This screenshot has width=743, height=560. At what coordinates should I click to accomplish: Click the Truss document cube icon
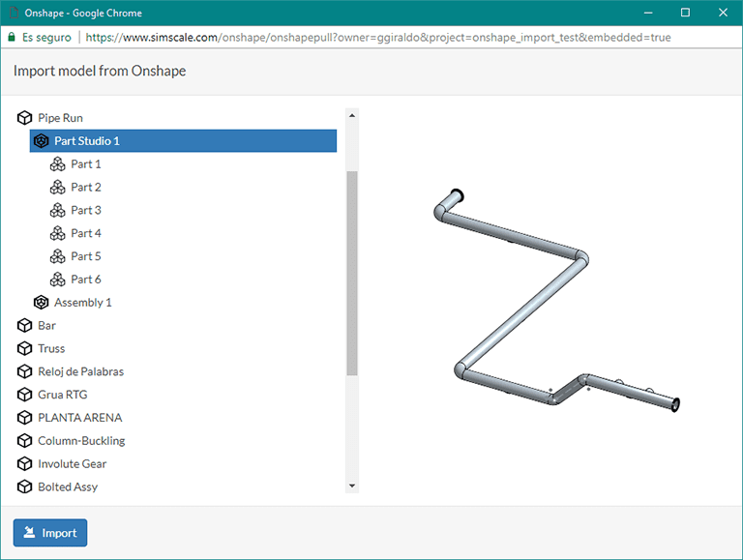point(24,349)
